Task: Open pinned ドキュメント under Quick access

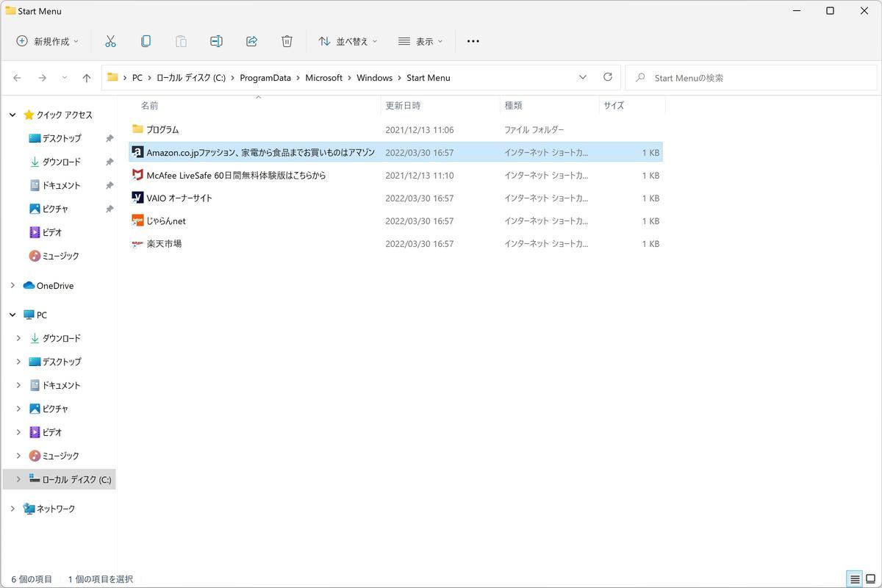Action: [x=62, y=185]
